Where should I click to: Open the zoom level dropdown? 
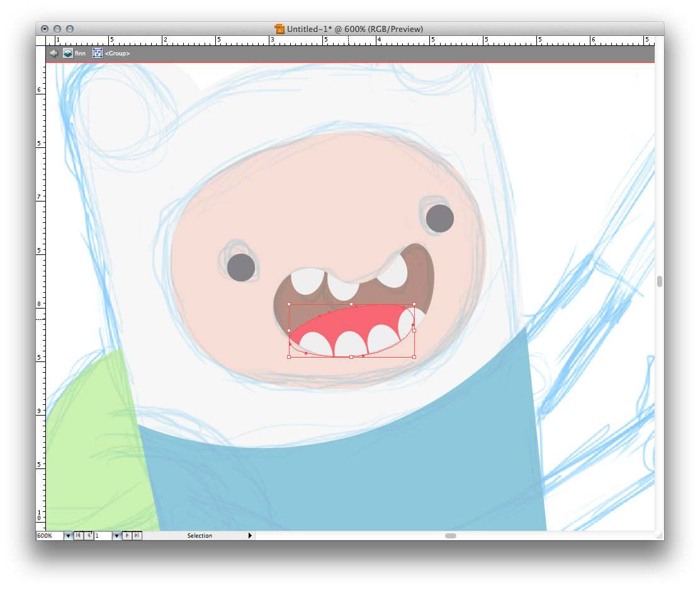(x=68, y=536)
